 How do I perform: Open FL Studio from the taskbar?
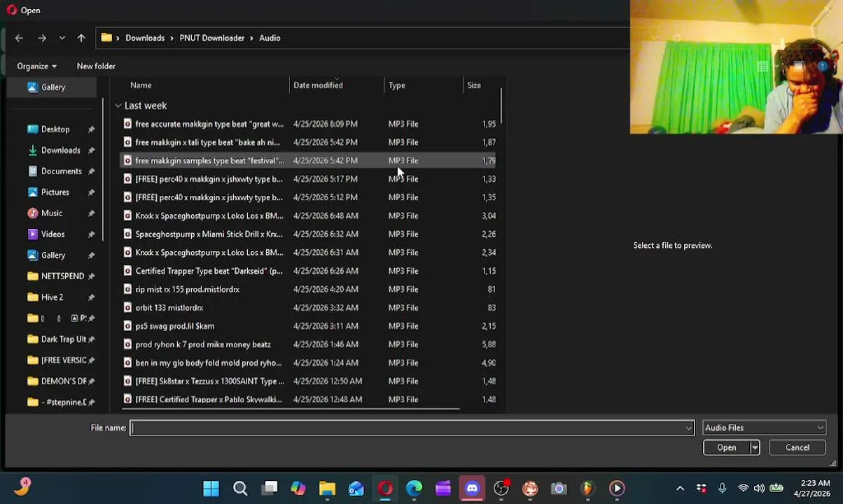click(x=587, y=488)
